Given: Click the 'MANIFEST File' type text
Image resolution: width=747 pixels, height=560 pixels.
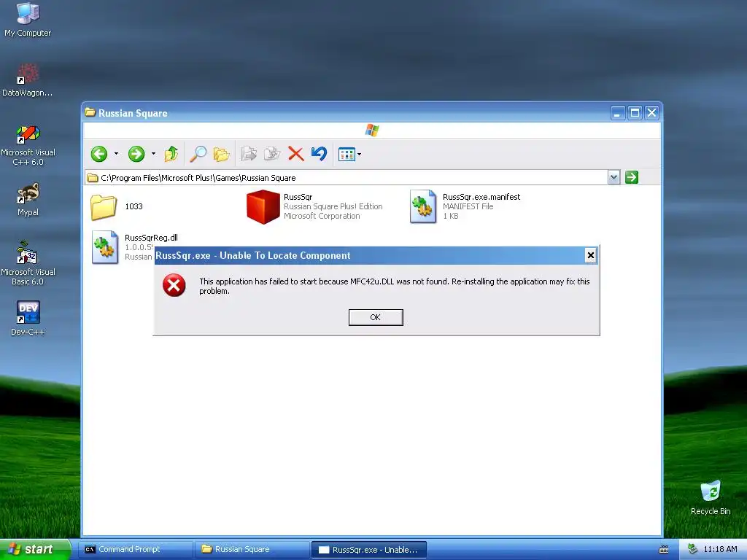Looking at the screenshot, I should (x=468, y=206).
